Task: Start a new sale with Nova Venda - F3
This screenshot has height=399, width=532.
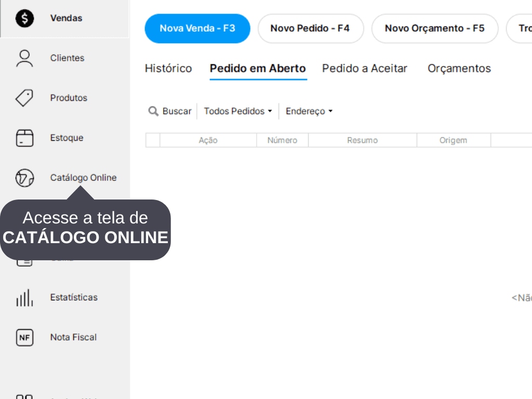Action: coord(197,29)
